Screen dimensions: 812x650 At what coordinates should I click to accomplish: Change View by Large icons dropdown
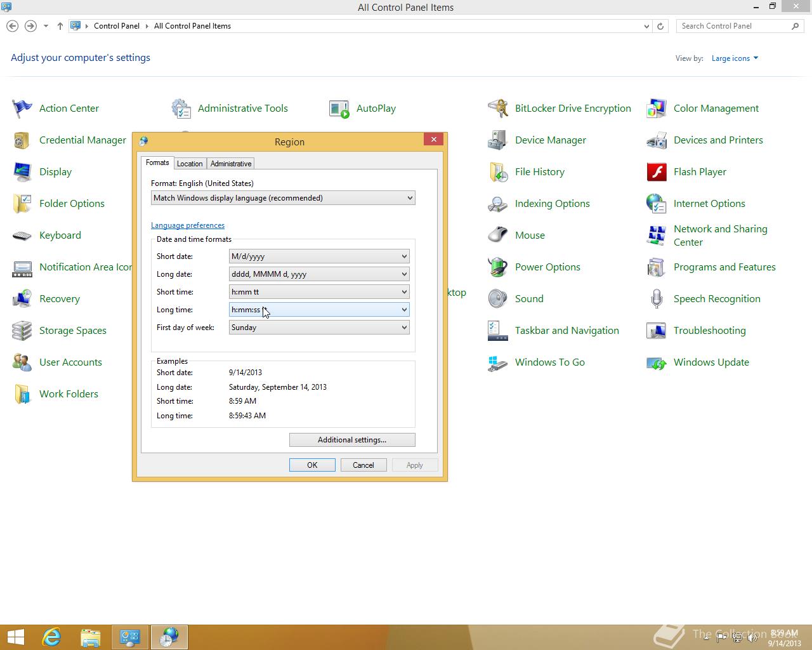[735, 58]
